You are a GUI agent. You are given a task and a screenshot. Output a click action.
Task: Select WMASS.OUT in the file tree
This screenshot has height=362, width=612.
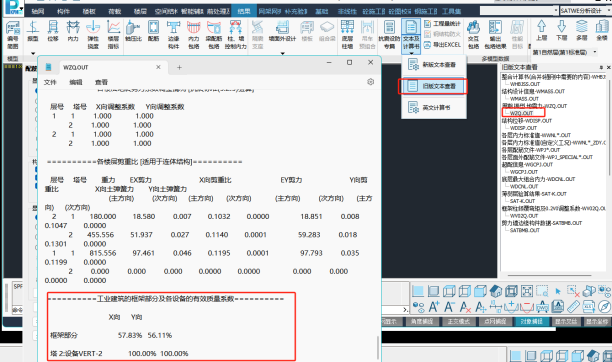(x=524, y=98)
